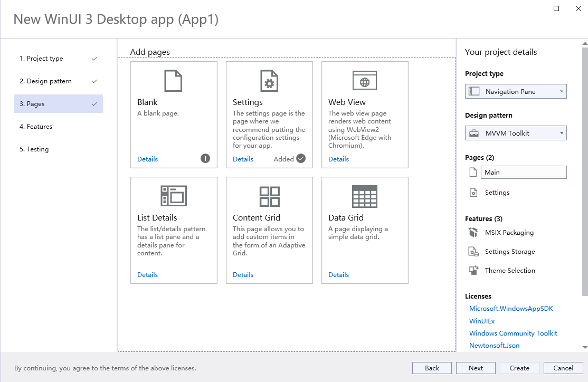
Task: Select the List Details page icon
Action: (x=174, y=196)
